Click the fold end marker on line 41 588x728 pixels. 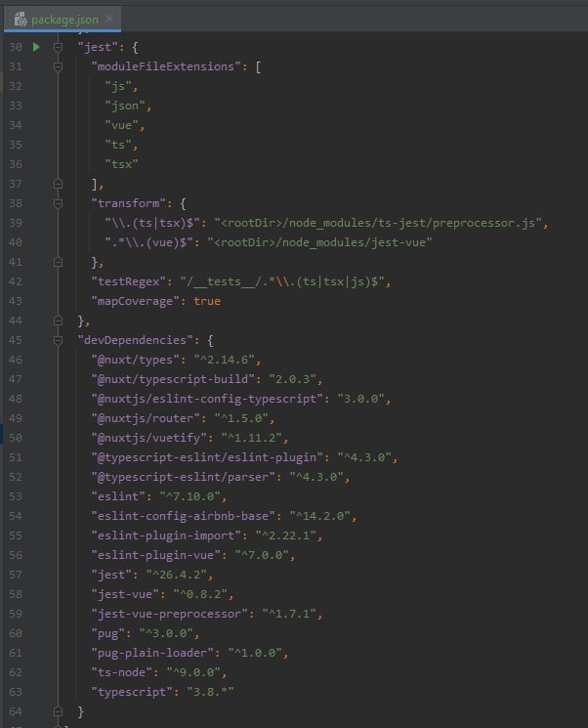(58, 262)
